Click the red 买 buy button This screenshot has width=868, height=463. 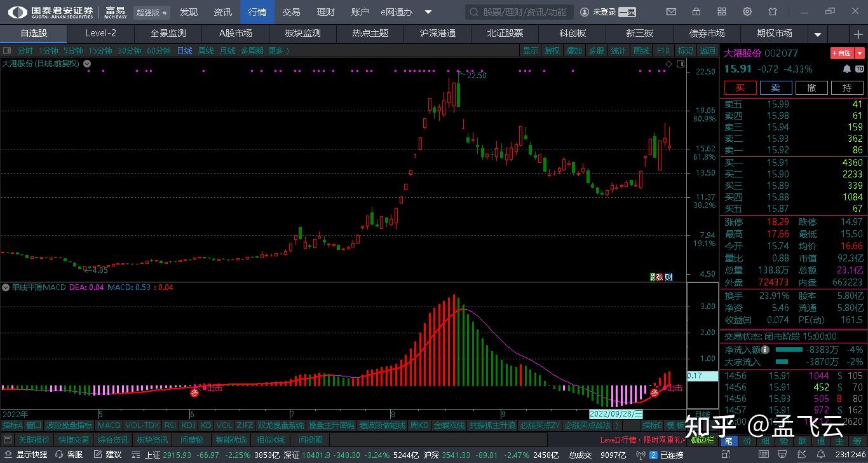(740, 88)
